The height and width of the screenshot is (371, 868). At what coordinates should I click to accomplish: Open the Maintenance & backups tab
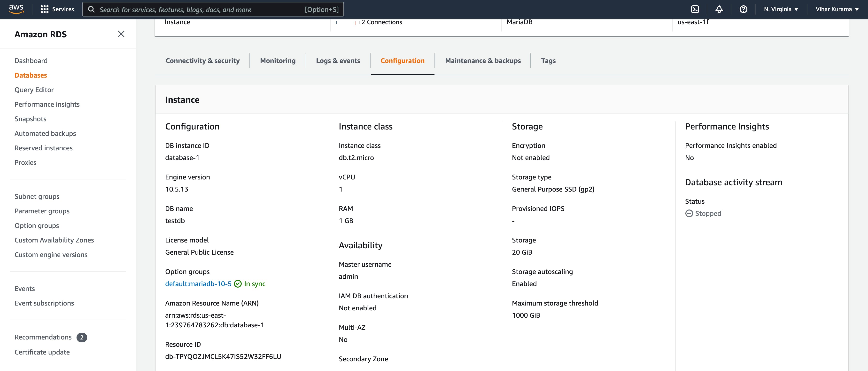tap(482, 61)
